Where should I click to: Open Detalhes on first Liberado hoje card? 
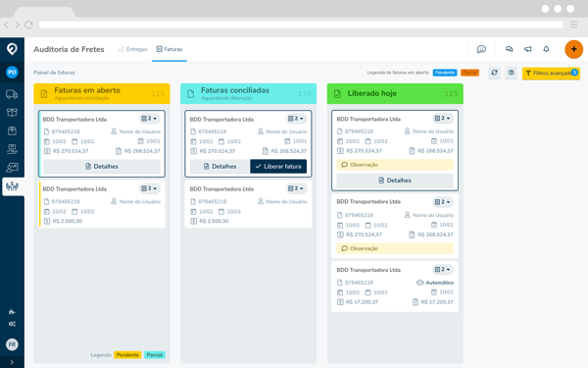coord(395,181)
